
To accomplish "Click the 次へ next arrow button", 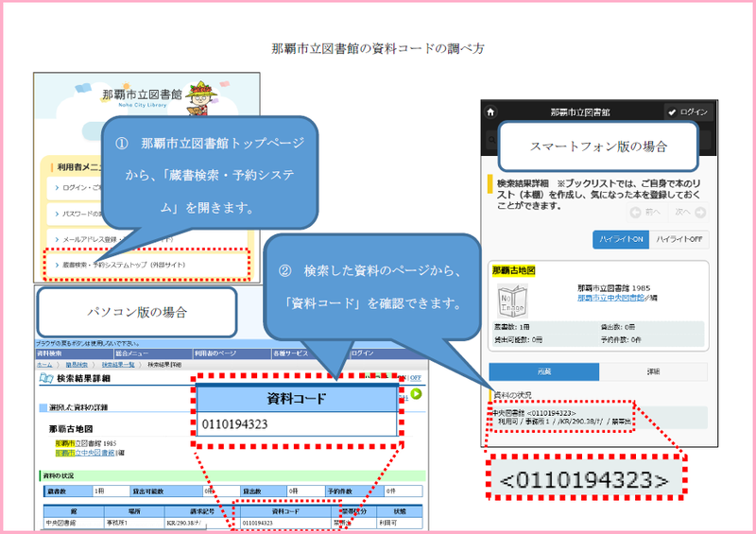I will (x=688, y=212).
